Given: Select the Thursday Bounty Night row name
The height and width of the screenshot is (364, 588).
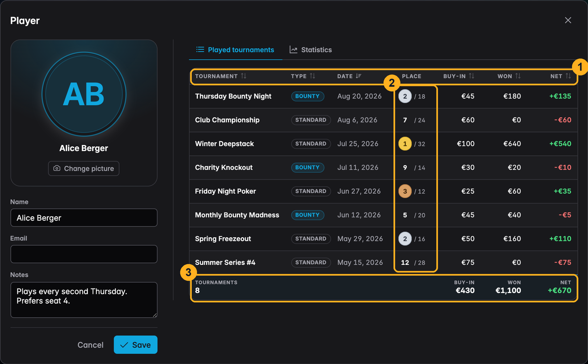Looking at the screenshot, I should pyautogui.click(x=233, y=96).
